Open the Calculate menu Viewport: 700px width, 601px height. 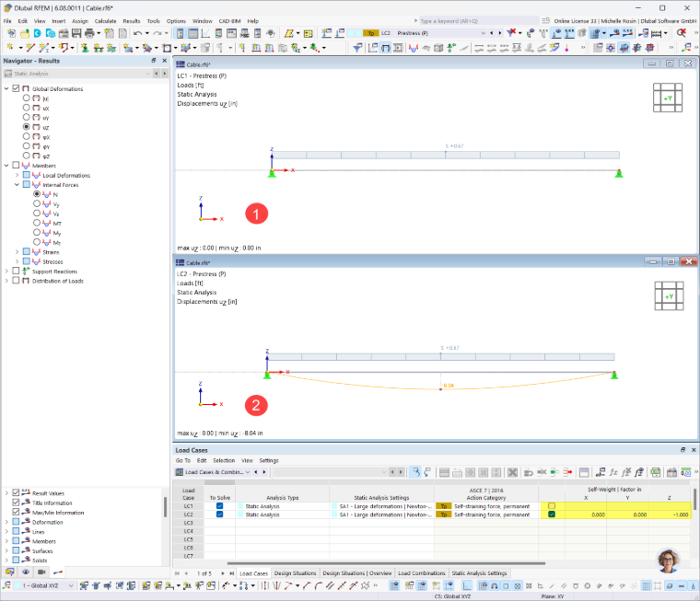(105, 21)
